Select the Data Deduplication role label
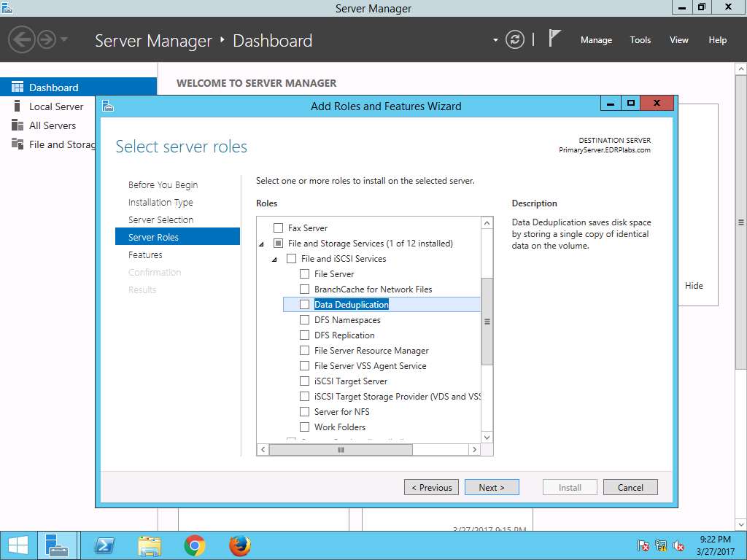 point(352,305)
